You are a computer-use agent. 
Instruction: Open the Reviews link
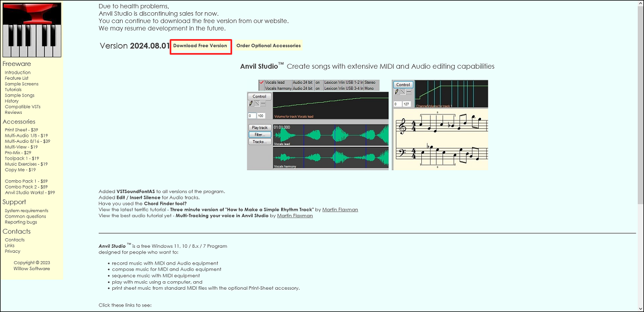click(x=13, y=113)
